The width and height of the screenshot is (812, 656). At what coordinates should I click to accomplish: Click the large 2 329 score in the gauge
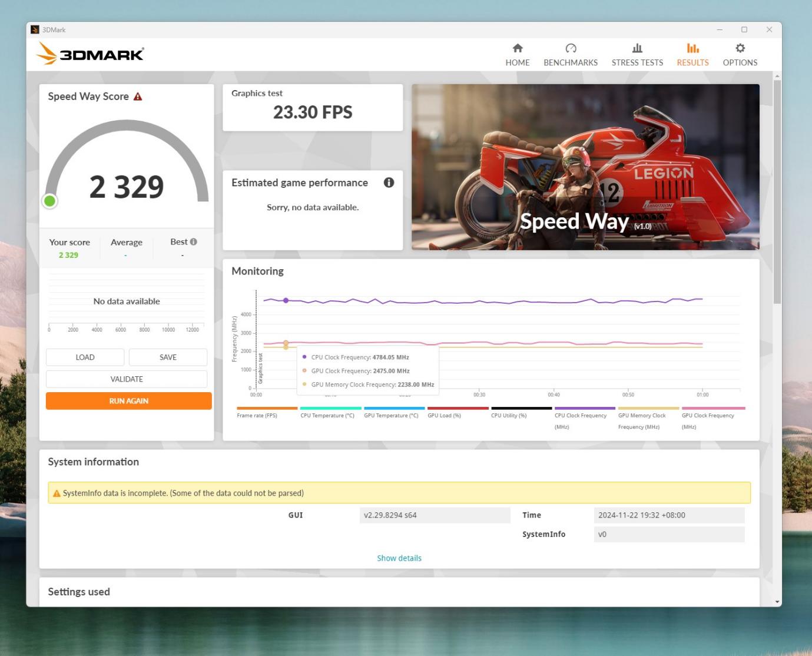[127, 187]
